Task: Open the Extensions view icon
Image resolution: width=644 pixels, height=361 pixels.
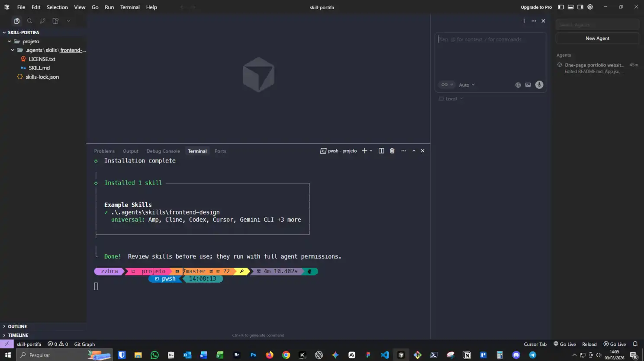Action: [x=55, y=21]
